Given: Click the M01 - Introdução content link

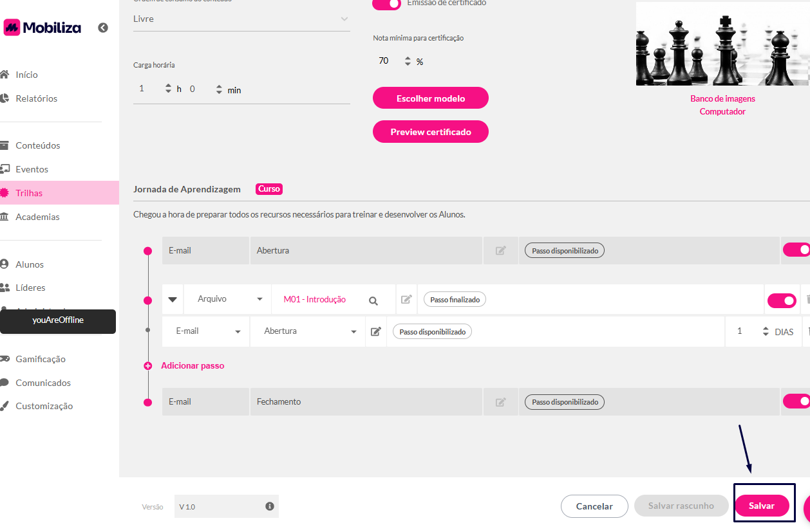Looking at the screenshot, I should (315, 299).
